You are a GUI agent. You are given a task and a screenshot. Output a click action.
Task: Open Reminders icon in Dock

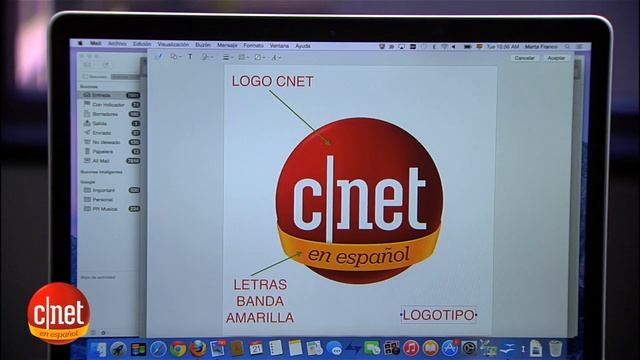(276, 349)
